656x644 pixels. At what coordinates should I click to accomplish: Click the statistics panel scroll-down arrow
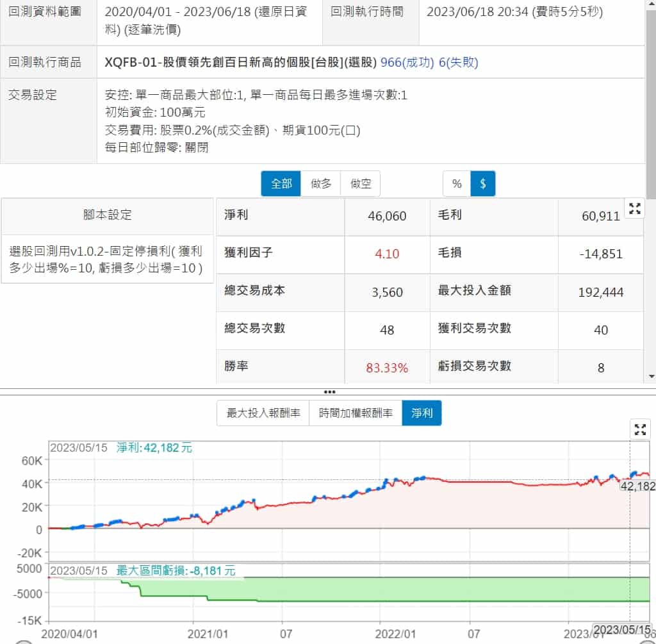[x=652, y=377]
